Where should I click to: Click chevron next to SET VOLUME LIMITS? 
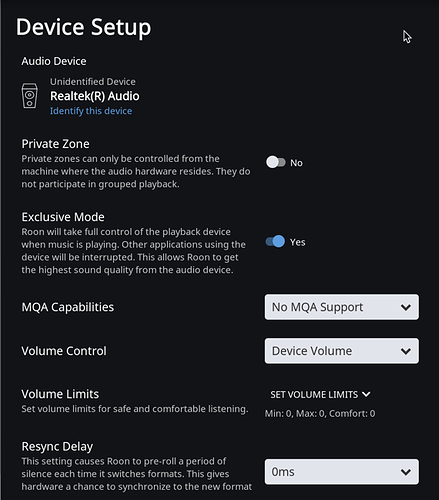click(366, 394)
